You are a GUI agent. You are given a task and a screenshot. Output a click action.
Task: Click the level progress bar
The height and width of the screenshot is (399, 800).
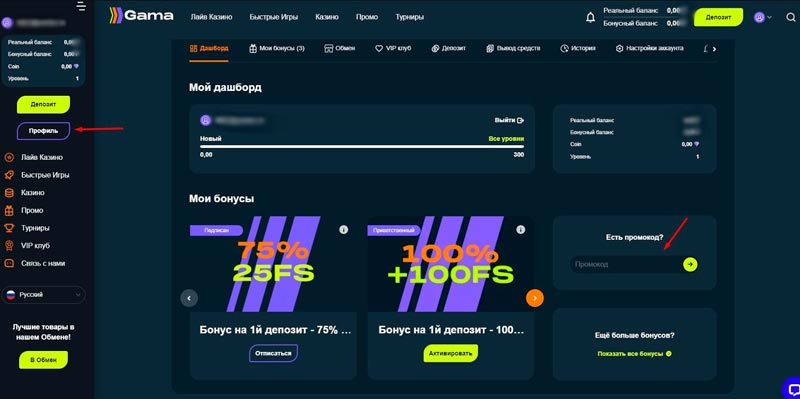362,147
